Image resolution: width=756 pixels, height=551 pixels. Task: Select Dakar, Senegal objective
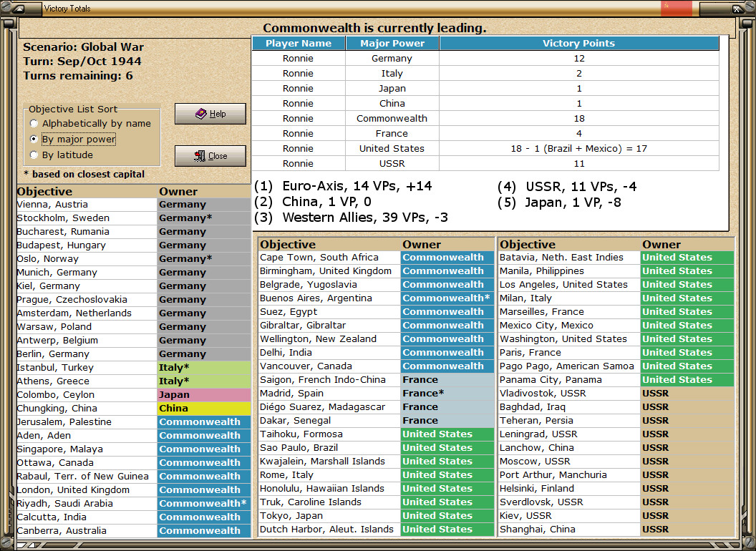tap(329, 421)
